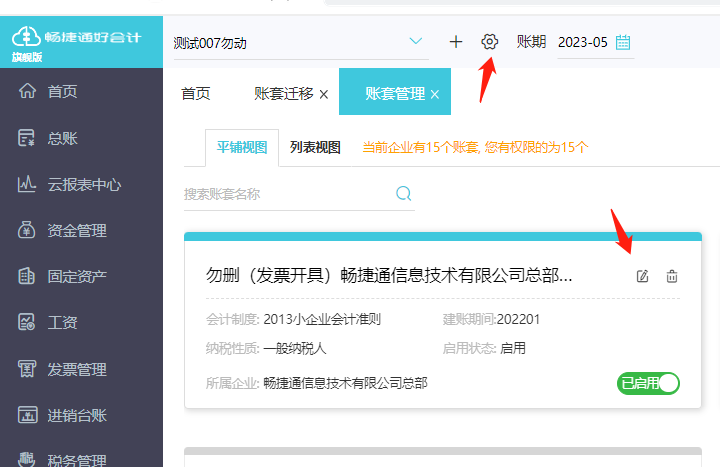The height and width of the screenshot is (467, 720).
Task: Expand the 测试007勿动 account set dropdown
Action: click(x=416, y=41)
